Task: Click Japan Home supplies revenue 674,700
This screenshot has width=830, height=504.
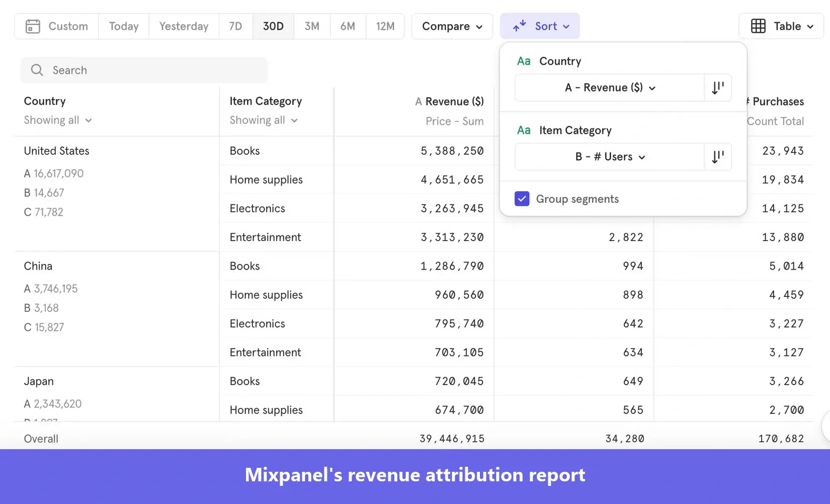Action: 459,410
